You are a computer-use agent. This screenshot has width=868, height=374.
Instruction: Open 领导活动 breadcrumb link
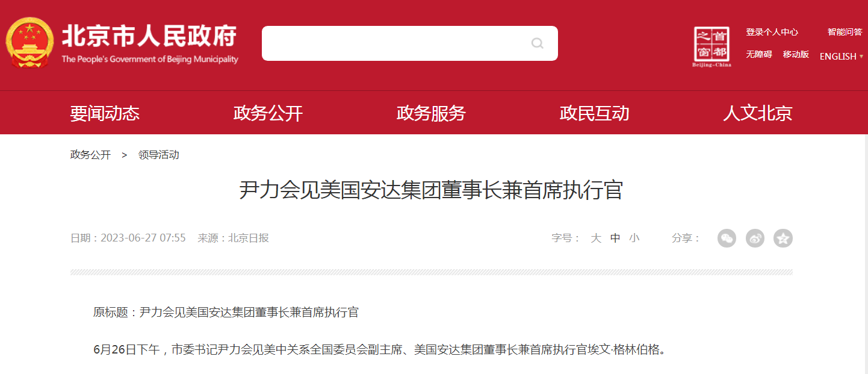tap(158, 155)
